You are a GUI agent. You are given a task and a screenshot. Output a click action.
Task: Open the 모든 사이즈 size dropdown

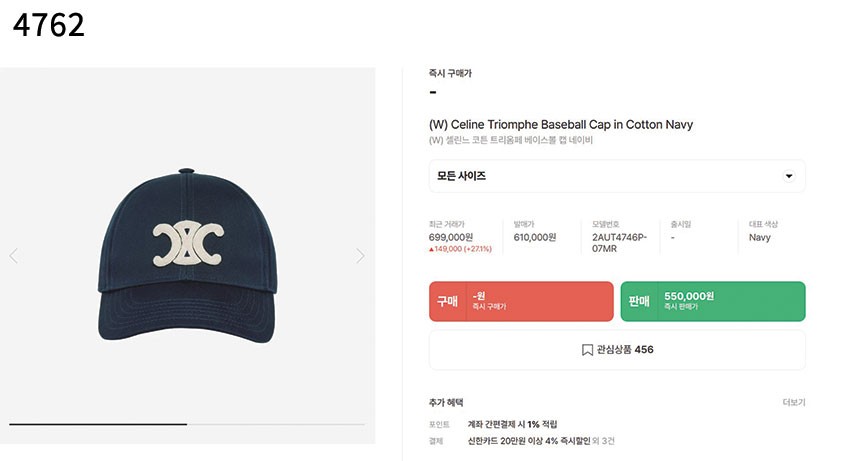coord(616,176)
